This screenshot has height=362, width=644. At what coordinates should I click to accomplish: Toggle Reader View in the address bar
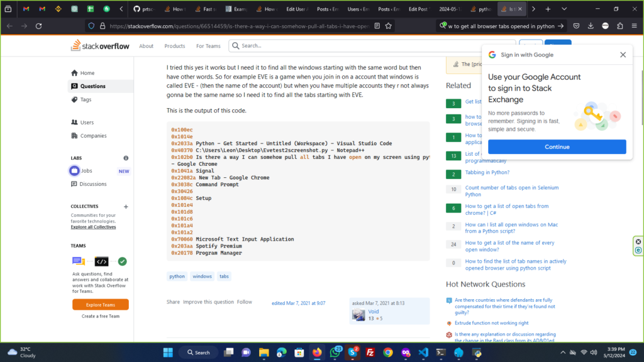[376, 26]
